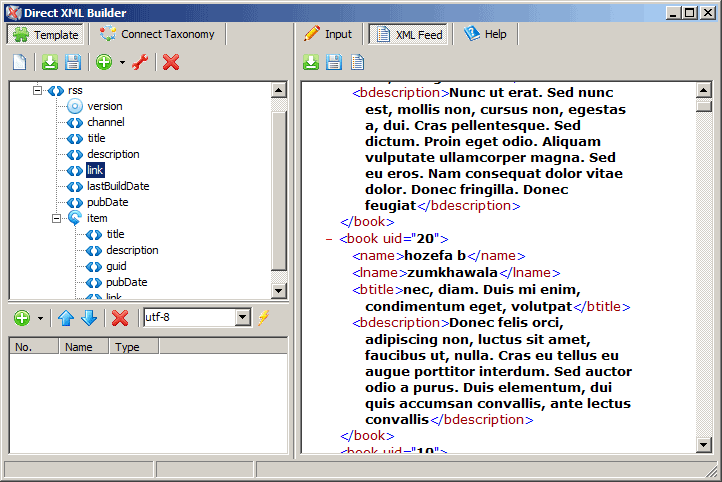Collapse the rss tree node
Viewport: 722px width, 482px height.
point(38,90)
